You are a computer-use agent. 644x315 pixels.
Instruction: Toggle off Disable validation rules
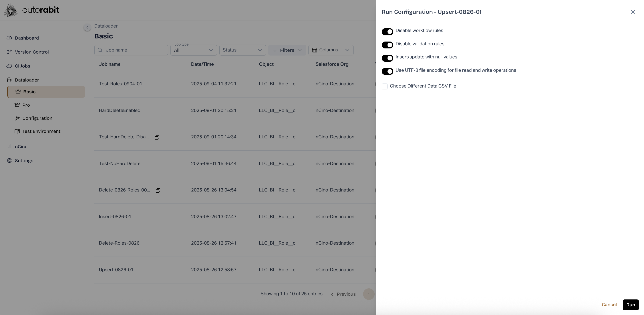pyautogui.click(x=387, y=45)
